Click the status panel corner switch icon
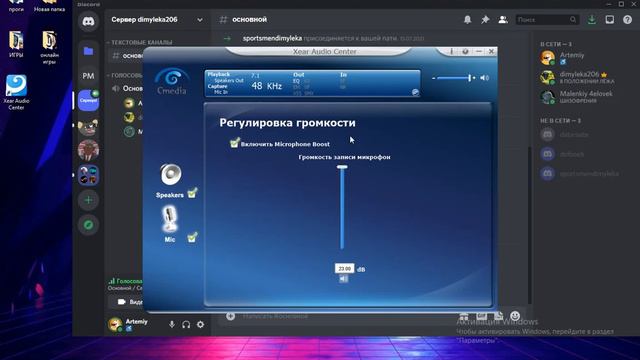The height and width of the screenshot is (360, 640). (x=415, y=92)
